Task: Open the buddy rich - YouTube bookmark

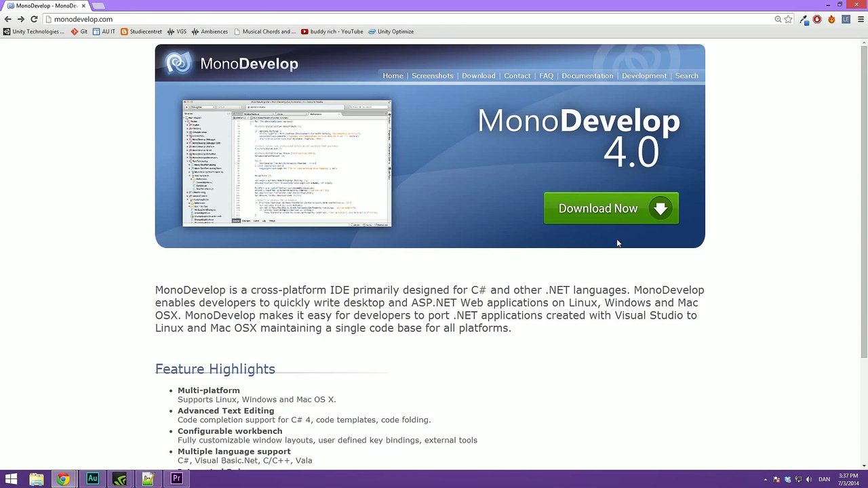Action: pos(332,32)
